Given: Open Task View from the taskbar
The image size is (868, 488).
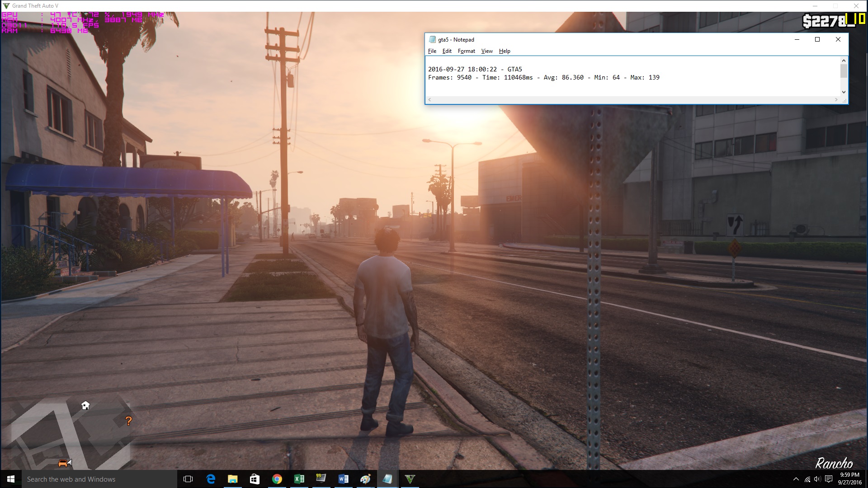Looking at the screenshot, I should click(x=188, y=479).
